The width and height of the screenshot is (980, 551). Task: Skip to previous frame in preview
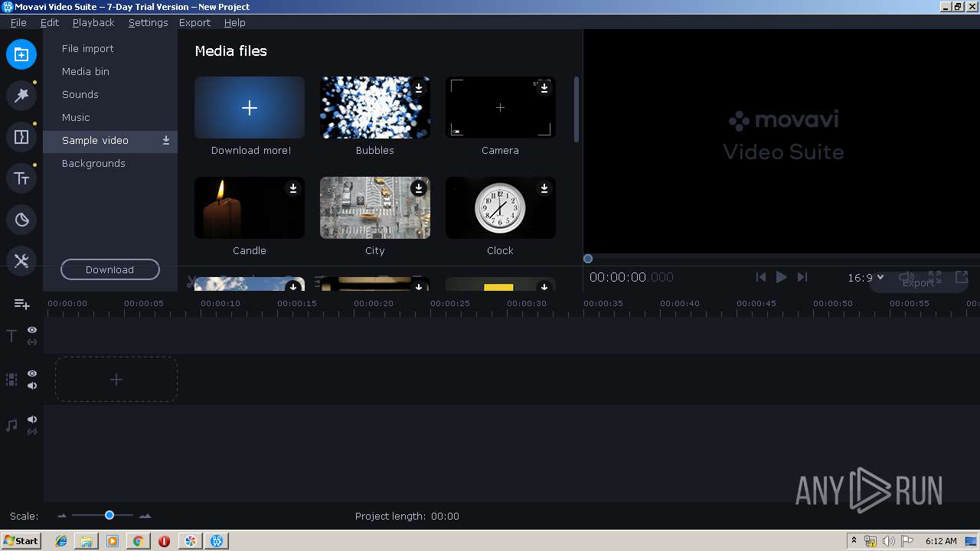[x=760, y=277]
